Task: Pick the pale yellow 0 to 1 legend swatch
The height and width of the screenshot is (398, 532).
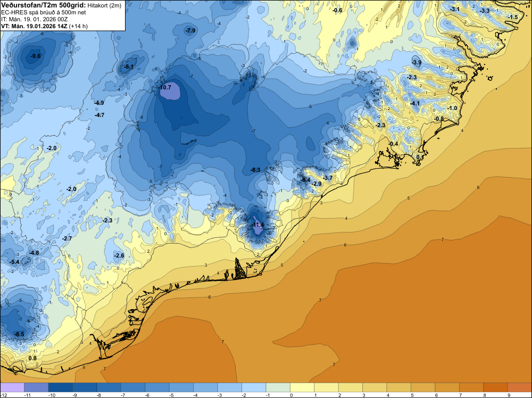Action: click(x=302, y=387)
